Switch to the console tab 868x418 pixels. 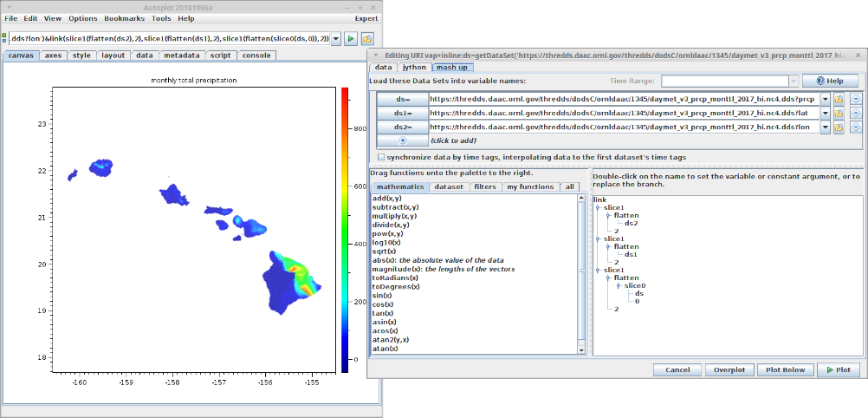257,56
